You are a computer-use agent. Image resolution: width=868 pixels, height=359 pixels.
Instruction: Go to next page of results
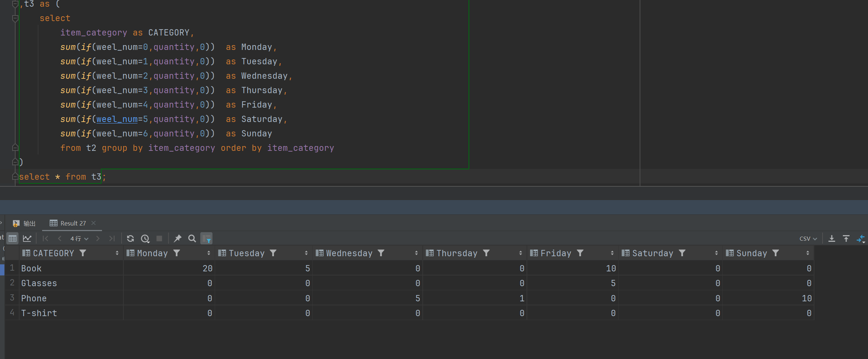98,238
